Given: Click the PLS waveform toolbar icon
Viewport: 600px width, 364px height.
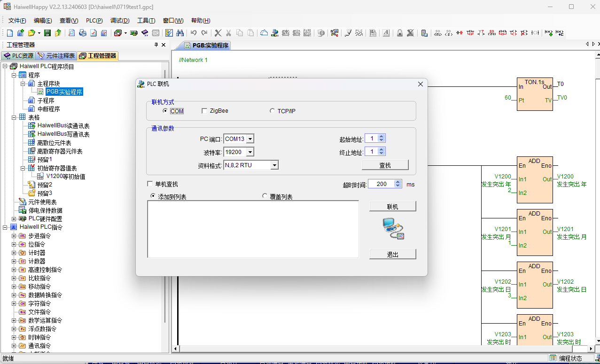Looking at the screenshot, I should click(359, 33).
